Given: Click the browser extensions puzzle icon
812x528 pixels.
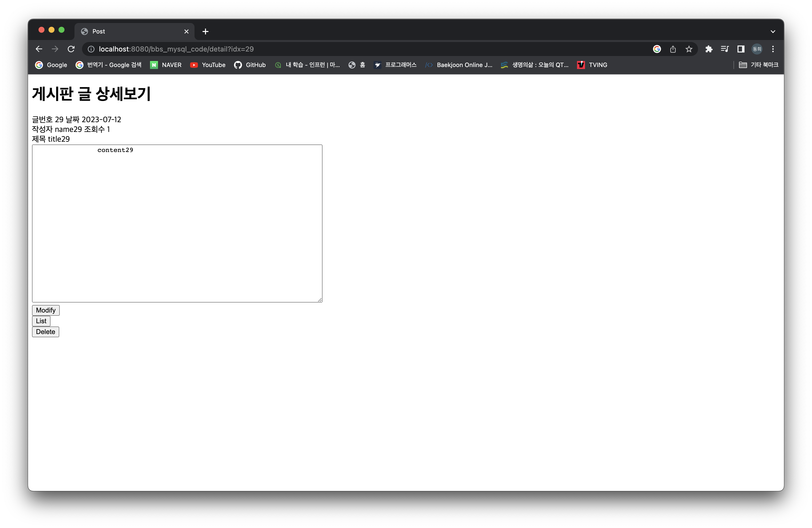Looking at the screenshot, I should coord(709,48).
